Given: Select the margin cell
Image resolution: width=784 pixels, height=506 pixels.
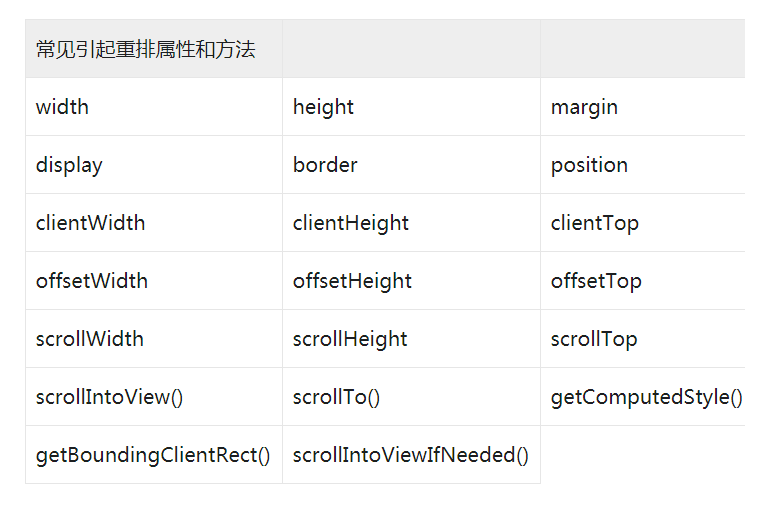Looking at the screenshot, I should coord(642,106).
